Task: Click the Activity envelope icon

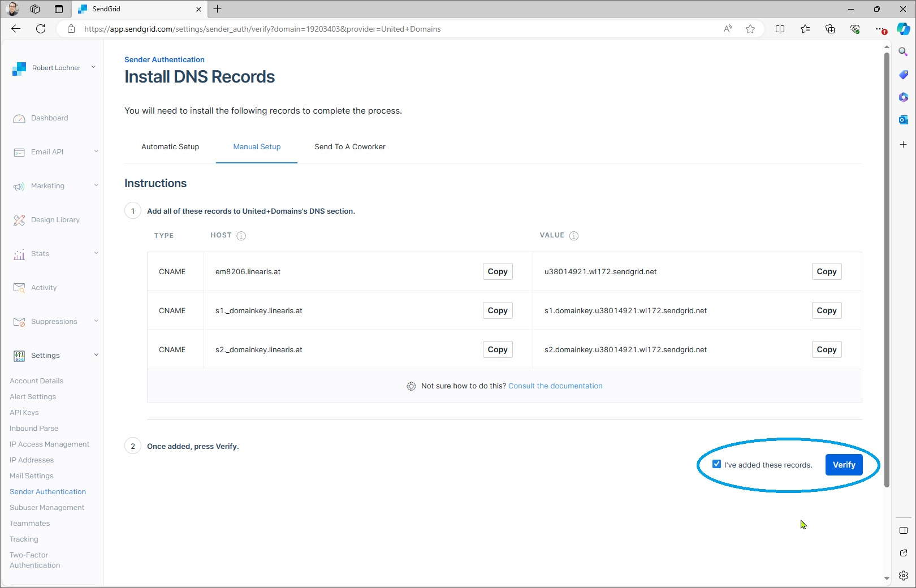Action: [x=19, y=288]
